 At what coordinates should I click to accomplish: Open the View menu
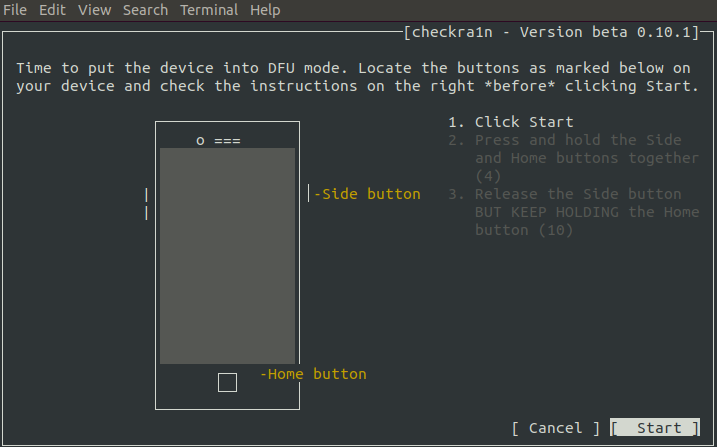(x=94, y=10)
